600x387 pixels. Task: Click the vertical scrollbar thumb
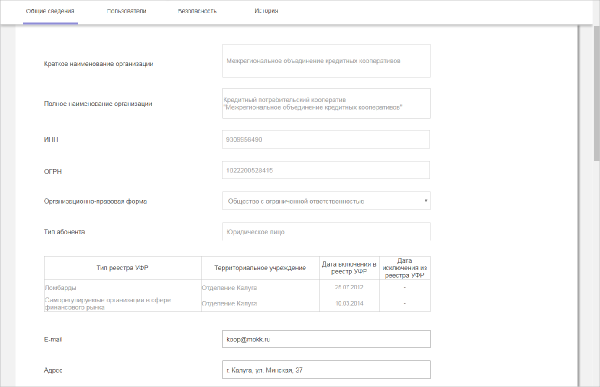pos(596,92)
